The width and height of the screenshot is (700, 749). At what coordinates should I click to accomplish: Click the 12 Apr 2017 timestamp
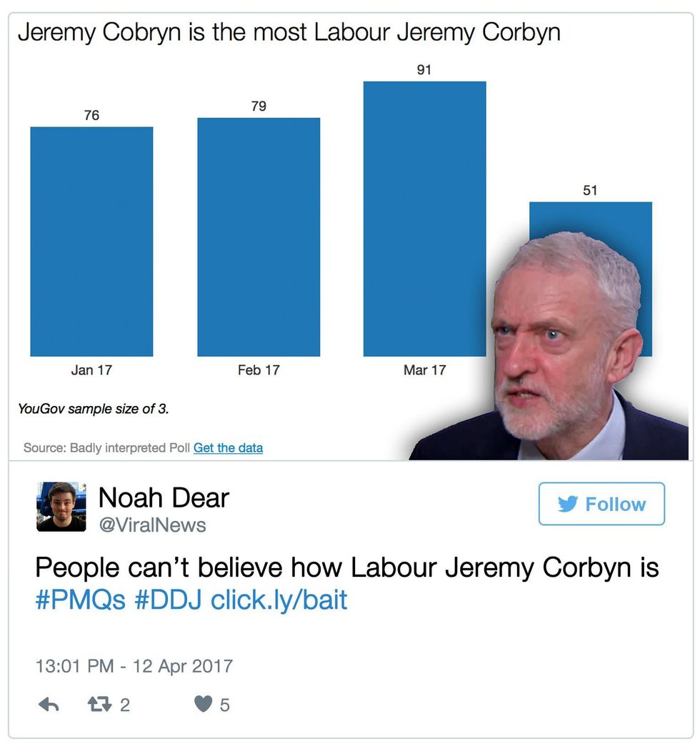coord(134,666)
